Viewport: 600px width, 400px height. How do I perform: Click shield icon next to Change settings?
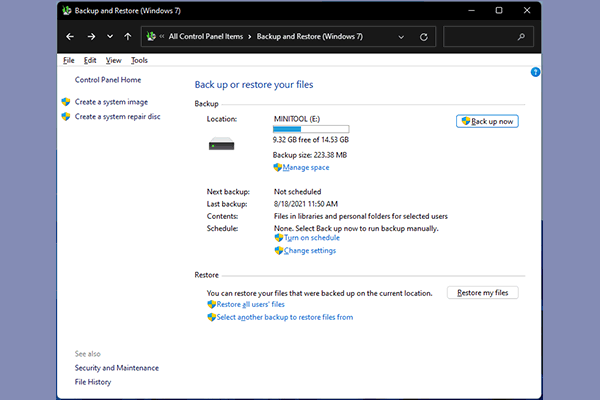point(279,251)
